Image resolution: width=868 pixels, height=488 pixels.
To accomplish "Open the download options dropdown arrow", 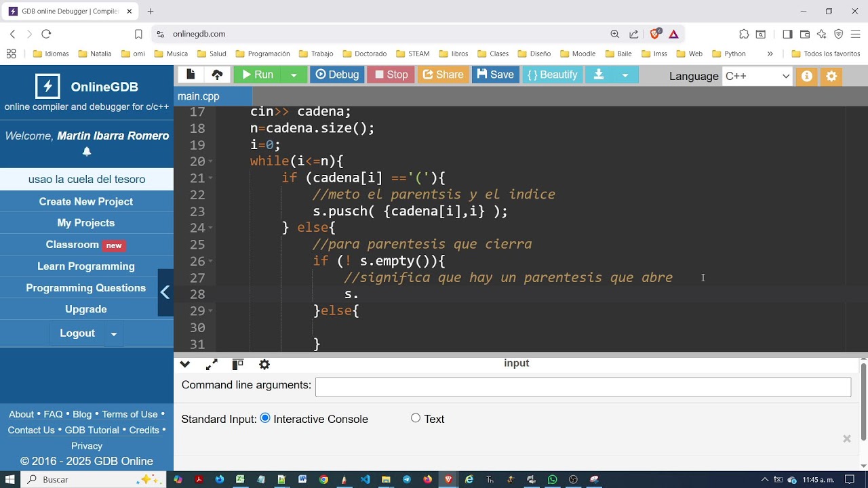I will 625,75.
